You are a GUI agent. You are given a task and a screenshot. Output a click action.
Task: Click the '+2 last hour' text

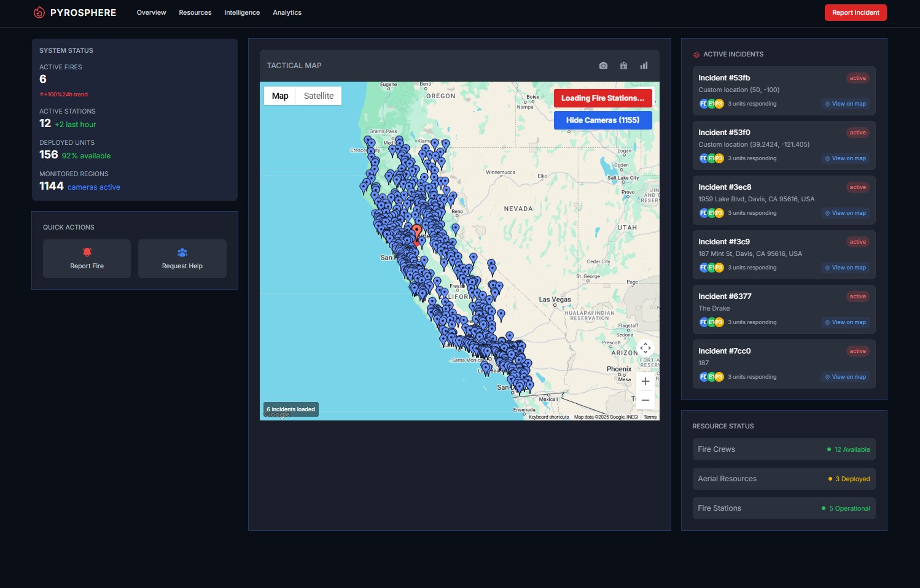click(x=76, y=125)
